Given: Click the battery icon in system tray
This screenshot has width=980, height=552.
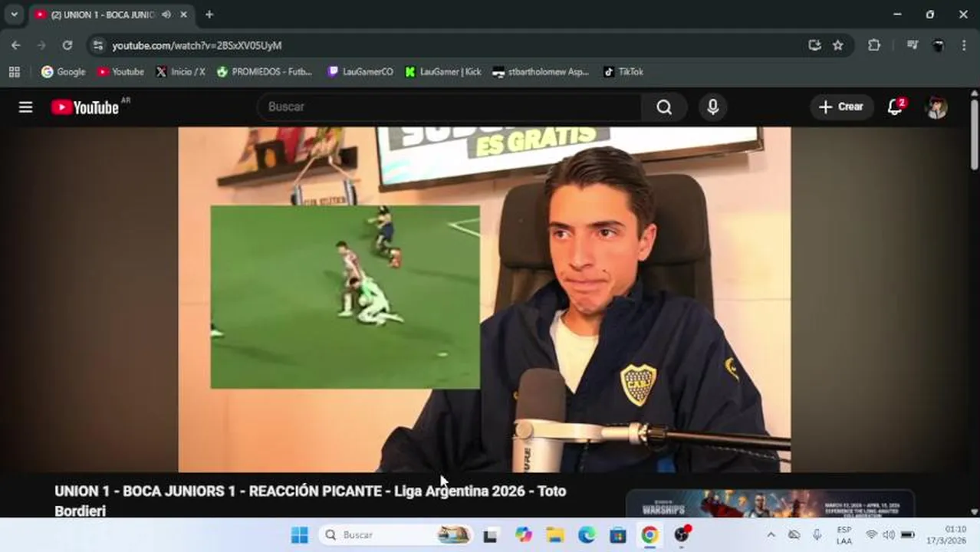Looking at the screenshot, I should 908,534.
